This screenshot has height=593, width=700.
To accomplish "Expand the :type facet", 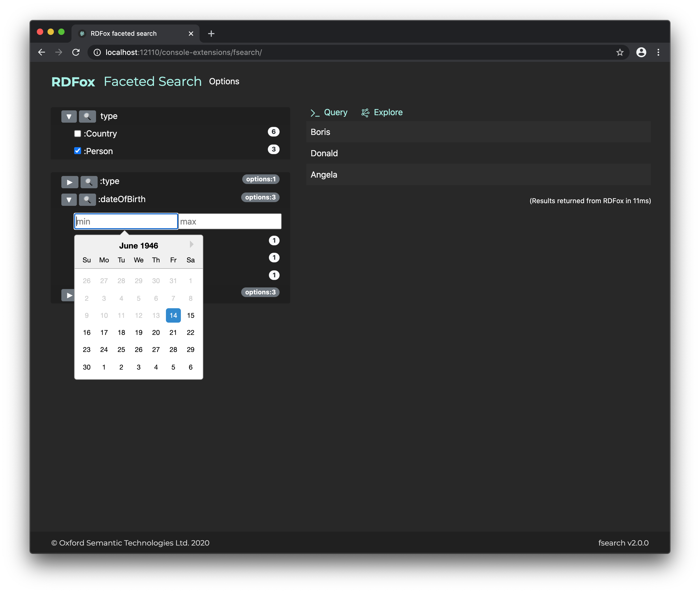I will (69, 182).
